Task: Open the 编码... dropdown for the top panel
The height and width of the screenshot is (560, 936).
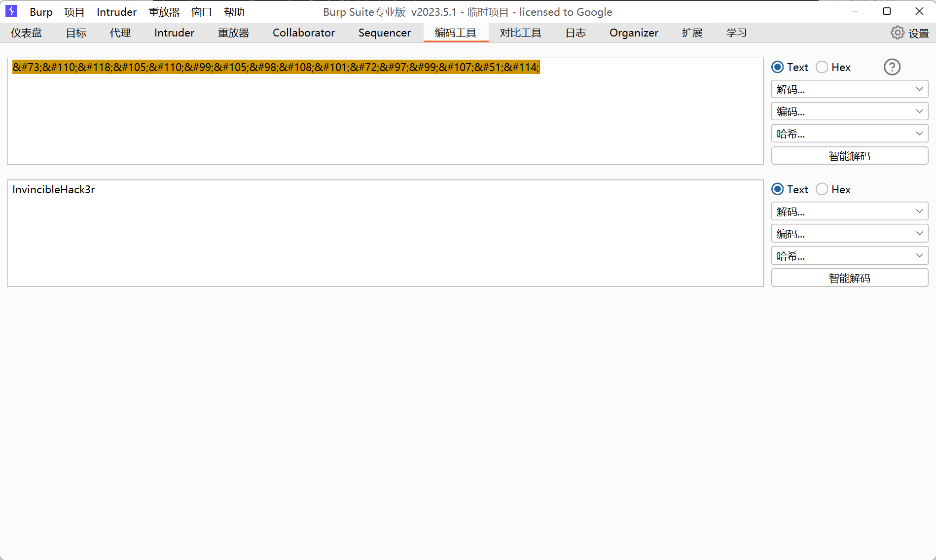Action: (x=850, y=111)
